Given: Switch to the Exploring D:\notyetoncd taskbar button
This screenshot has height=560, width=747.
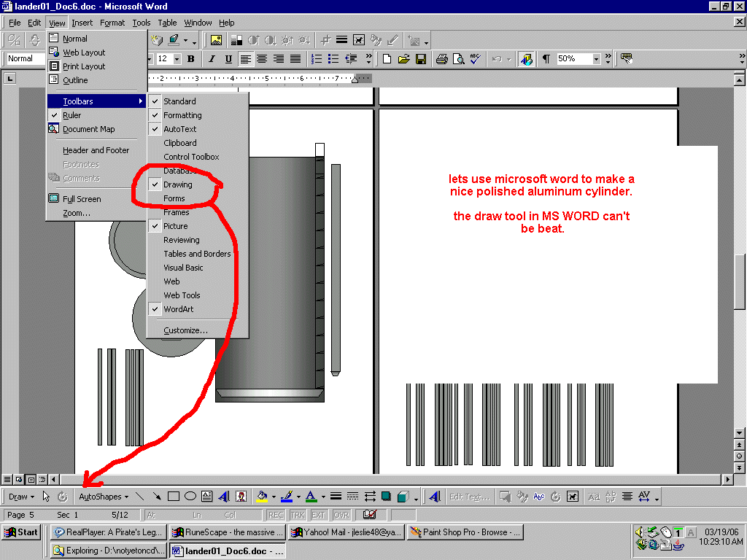Looking at the screenshot, I should tap(108, 551).
